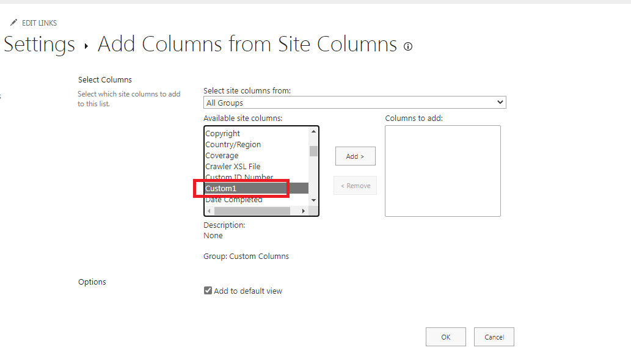Click the horizontal scroll left arrow
This screenshot has width=631, height=364.
[x=209, y=211]
